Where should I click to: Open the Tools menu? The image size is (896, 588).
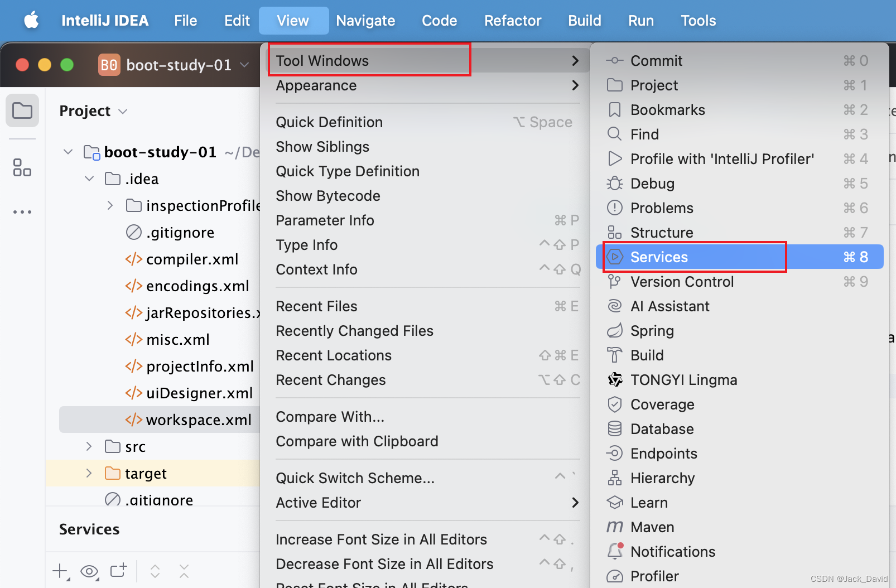pyautogui.click(x=698, y=21)
